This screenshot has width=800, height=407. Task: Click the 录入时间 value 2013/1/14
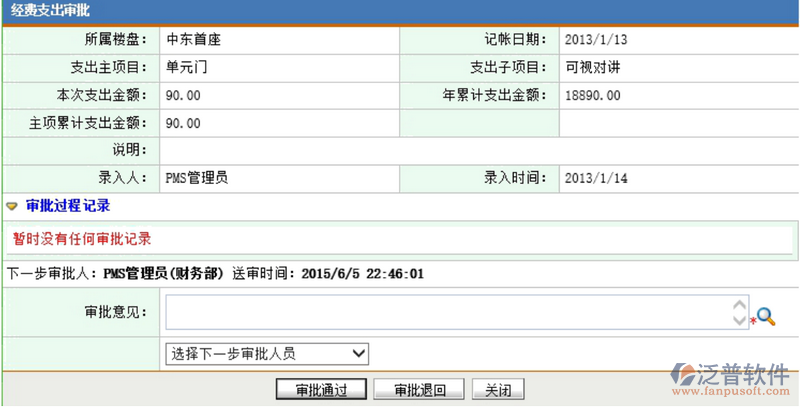pos(597,178)
